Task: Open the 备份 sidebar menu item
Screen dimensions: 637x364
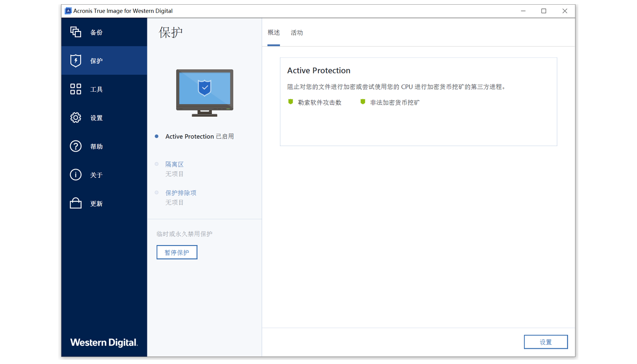Action: pos(104,32)
